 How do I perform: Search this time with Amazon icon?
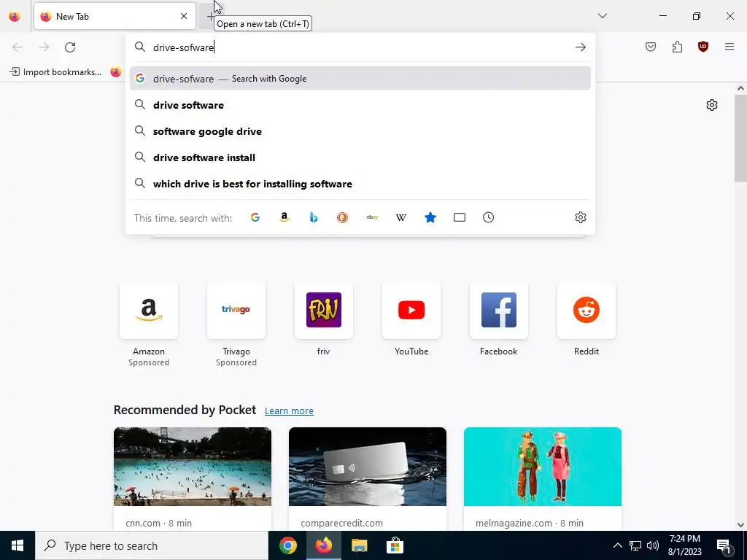pos(285,217)
